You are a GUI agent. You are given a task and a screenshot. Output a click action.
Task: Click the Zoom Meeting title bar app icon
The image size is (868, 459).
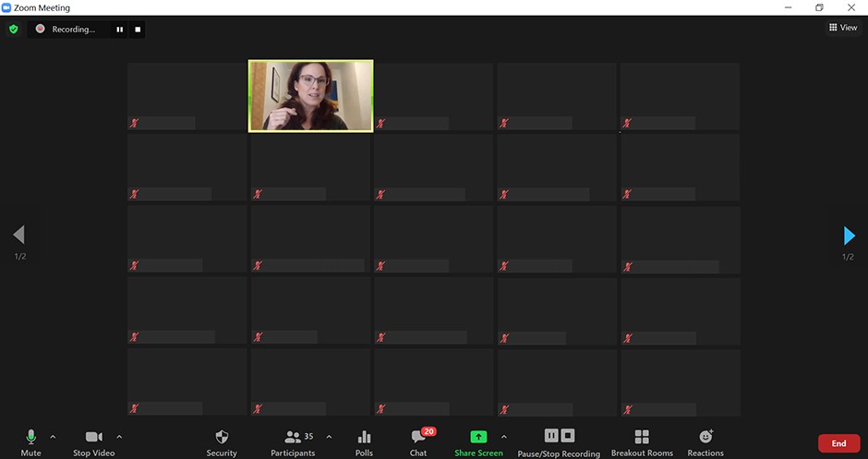tap(6, 7)
